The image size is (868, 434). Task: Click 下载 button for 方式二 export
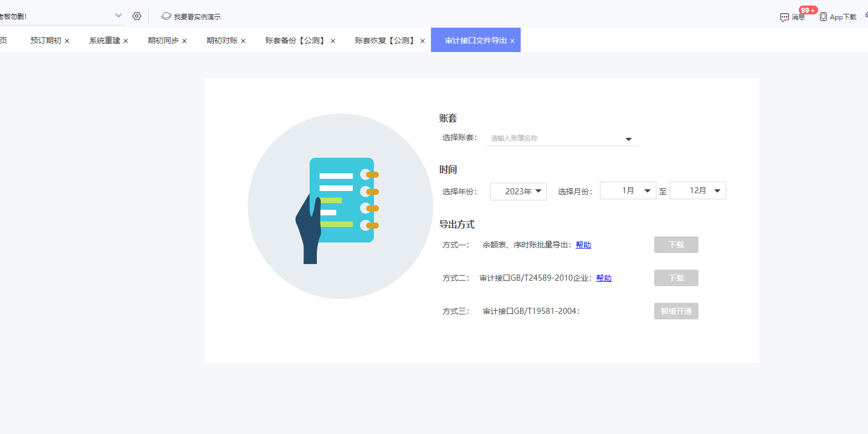pyautogui.click(x=676, y=278)
